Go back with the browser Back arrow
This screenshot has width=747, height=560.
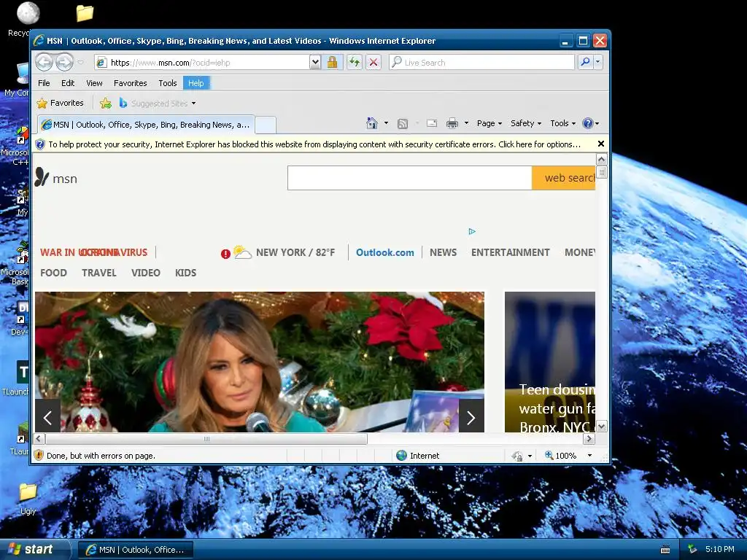[x=44, y=62]
